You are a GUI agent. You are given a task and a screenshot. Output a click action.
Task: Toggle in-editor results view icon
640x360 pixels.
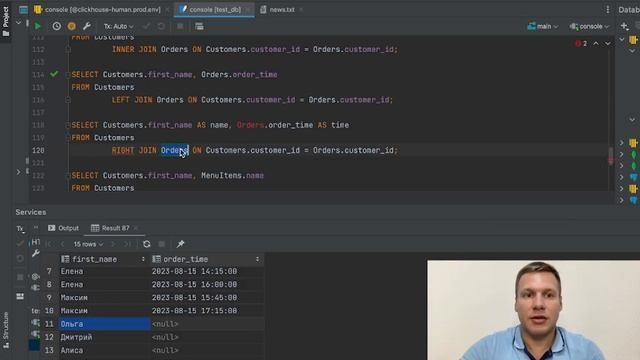coord(199,26)
